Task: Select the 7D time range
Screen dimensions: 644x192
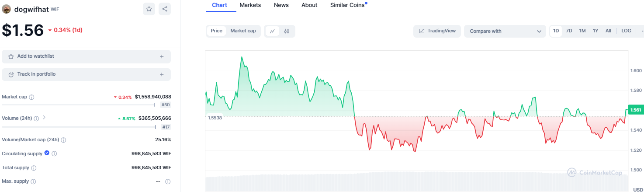Action: tap(569, 31)
